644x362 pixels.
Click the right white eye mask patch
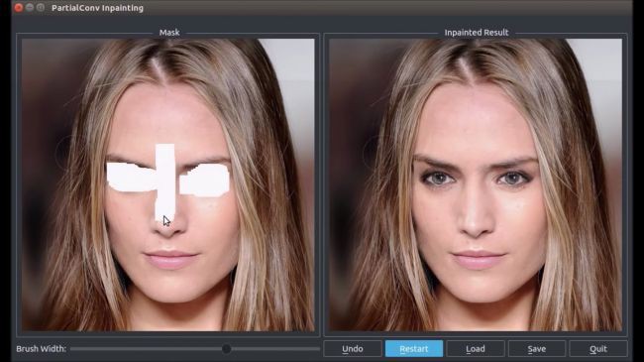click(204, 180)
